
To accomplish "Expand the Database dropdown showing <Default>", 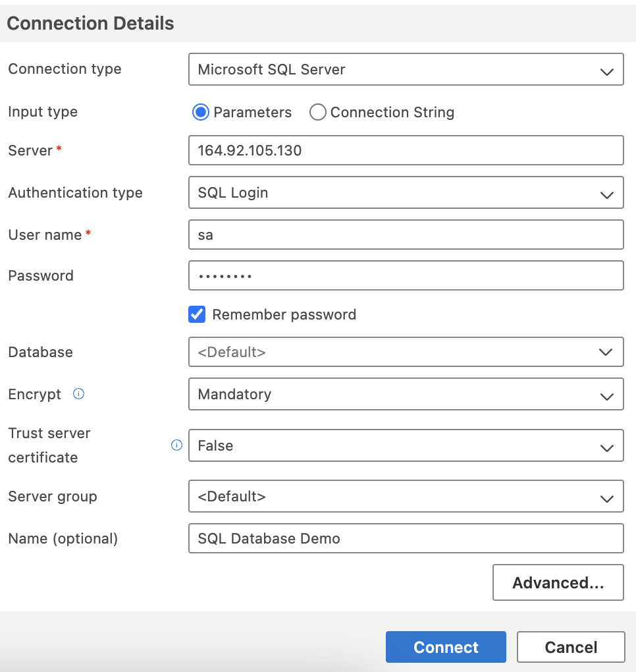I will [x=406, y=352].
